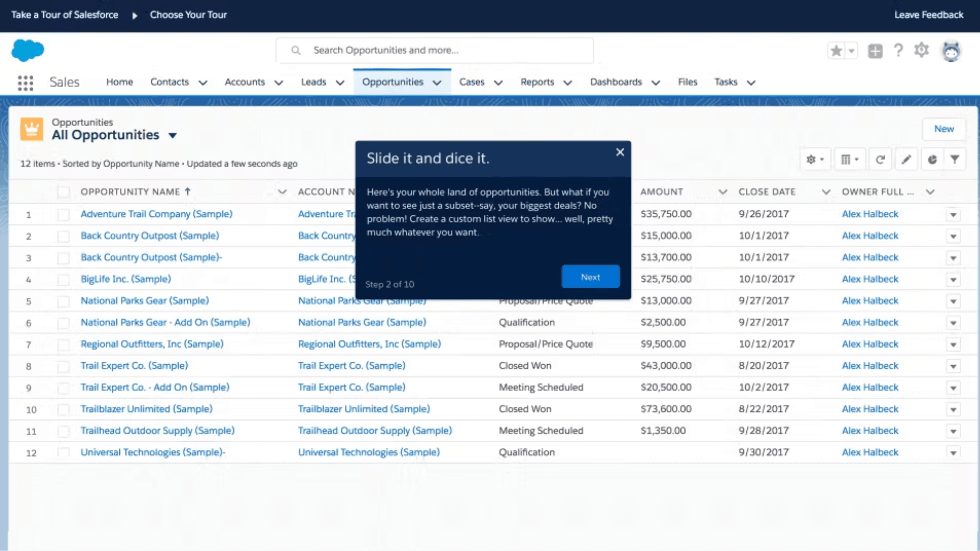
Task: Click the New opportunity button
Action: click(944, 129)
